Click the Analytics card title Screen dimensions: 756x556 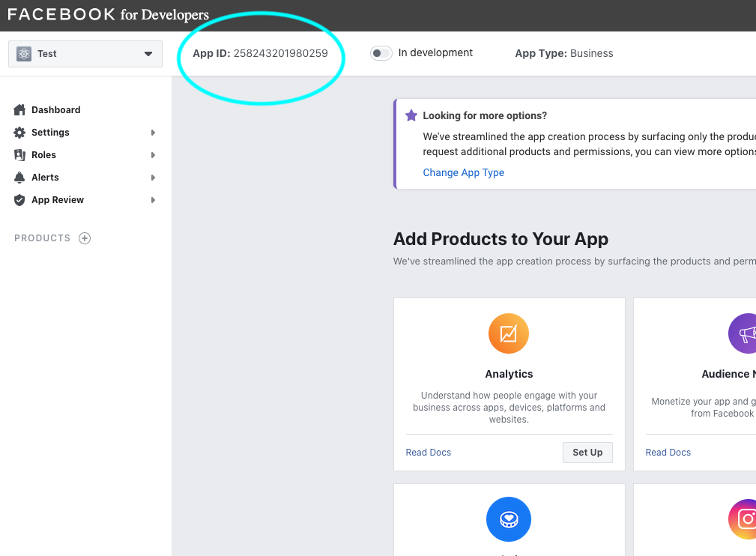[x=509, y=374]
